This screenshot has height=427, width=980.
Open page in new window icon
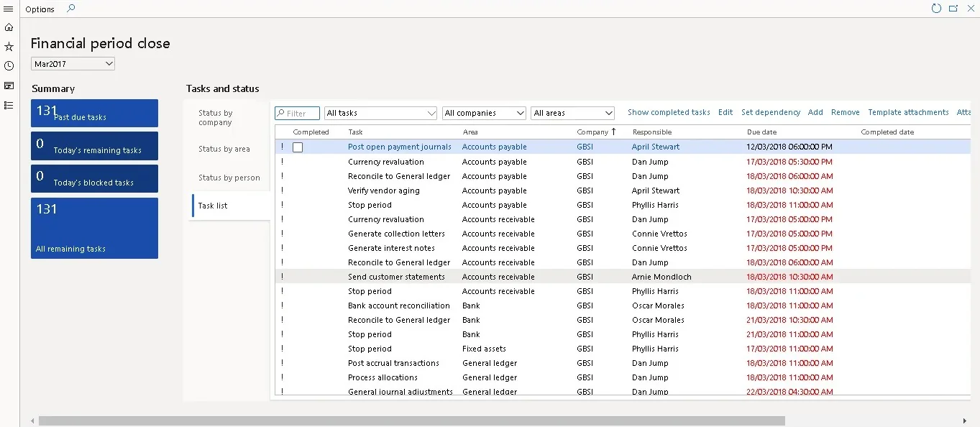[x=953, y=9]
